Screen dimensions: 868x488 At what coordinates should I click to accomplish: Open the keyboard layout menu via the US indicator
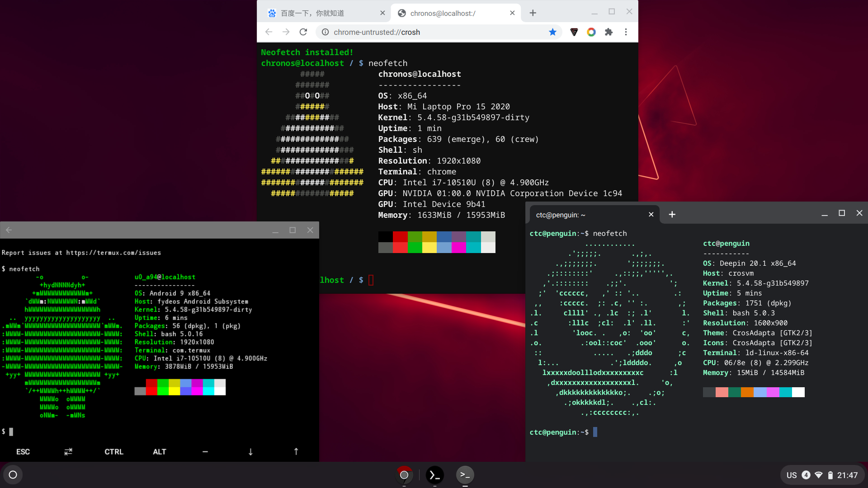(x=792, y=475)
